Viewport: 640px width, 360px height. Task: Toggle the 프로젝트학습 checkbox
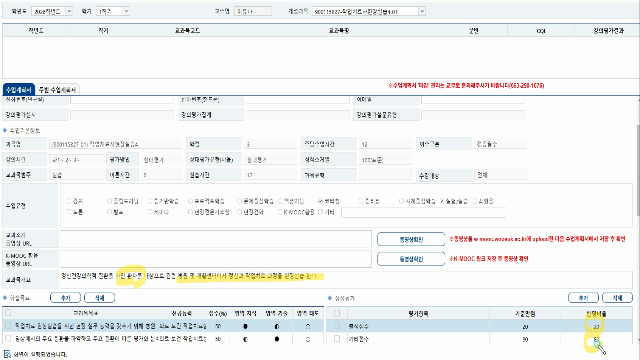tap(190, 201)
